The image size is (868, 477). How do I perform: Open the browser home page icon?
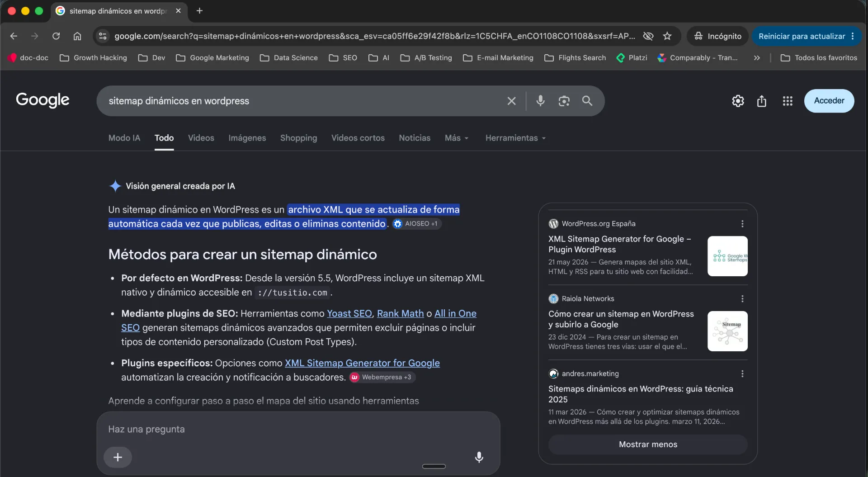[x=77, y=36]
